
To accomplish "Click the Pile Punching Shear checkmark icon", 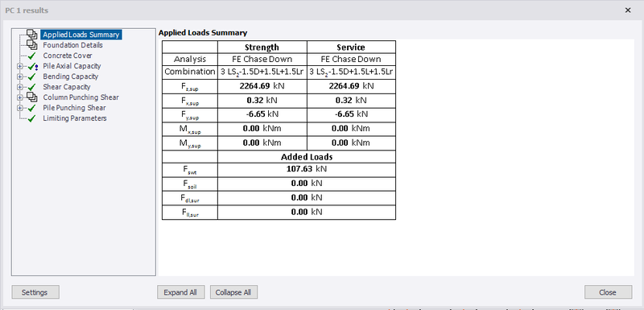I will 32,109.
